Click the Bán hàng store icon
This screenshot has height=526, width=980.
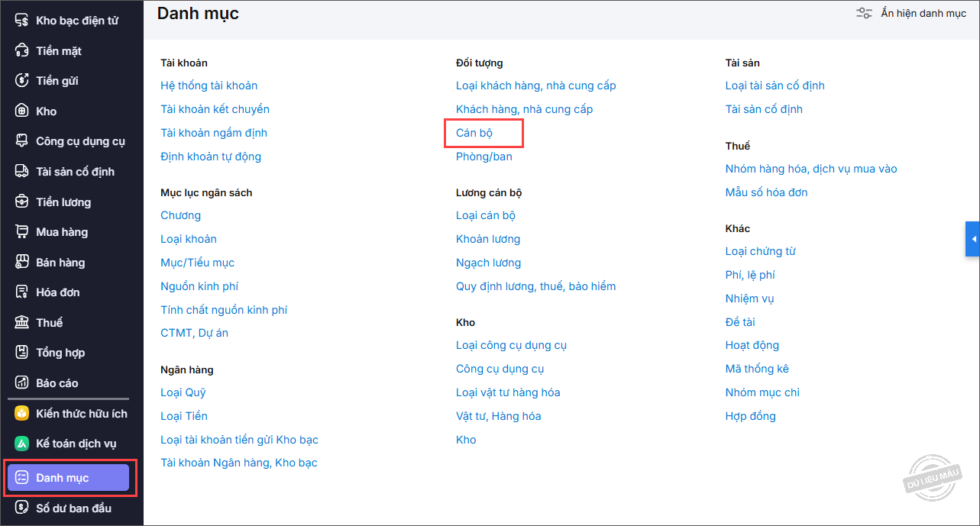pyautogui.click(x=22, y=263)
